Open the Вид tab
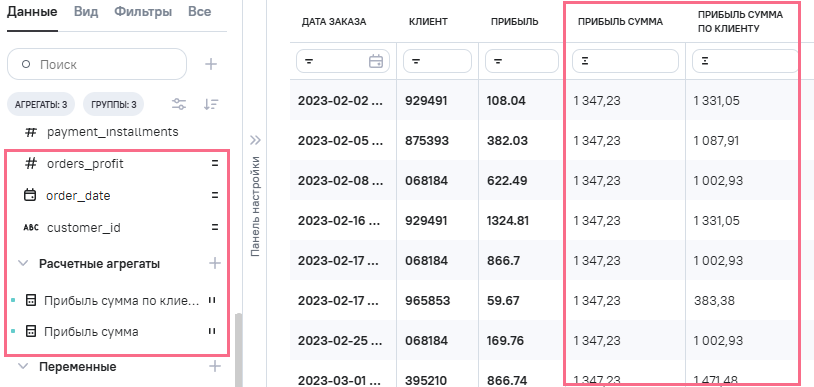 click(86, 12)
